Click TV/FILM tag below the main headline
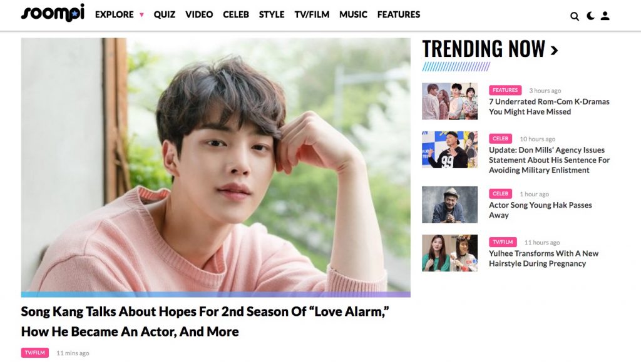The image size is (641, 364). point(35,353)
